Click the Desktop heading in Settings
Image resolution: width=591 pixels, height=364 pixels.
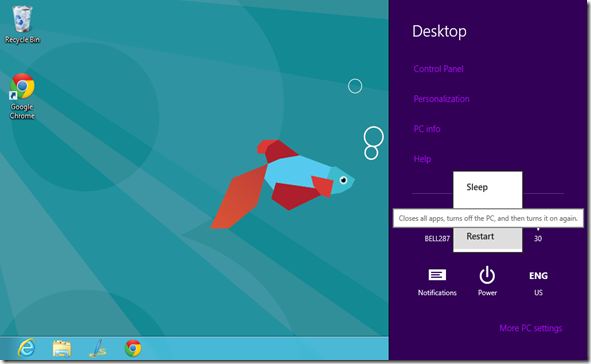(439, 31)
